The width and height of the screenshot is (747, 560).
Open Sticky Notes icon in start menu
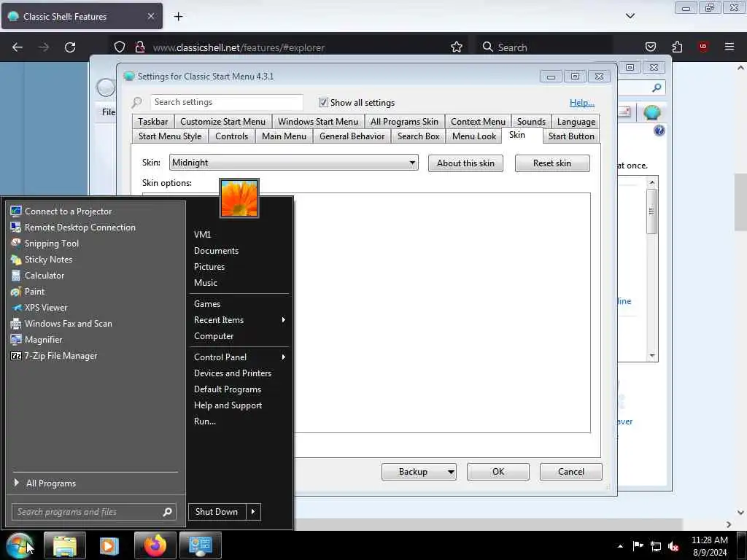(16, 260)
